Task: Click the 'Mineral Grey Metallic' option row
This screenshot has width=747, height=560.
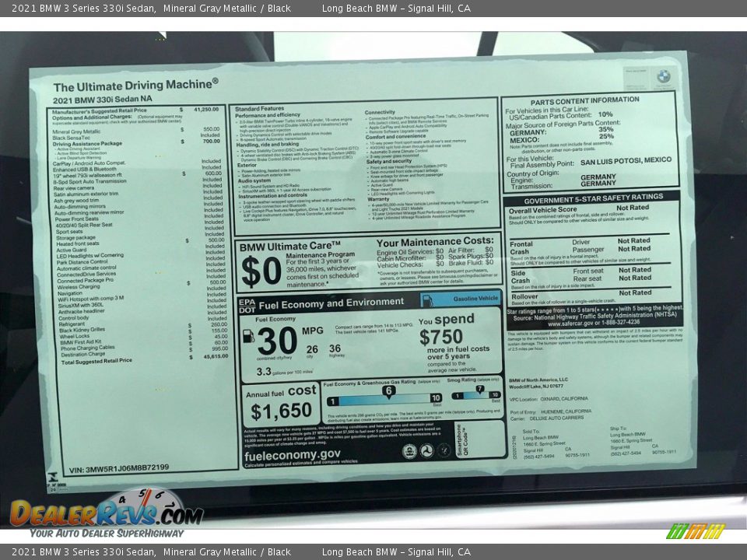Action: [x=135, y=131]
